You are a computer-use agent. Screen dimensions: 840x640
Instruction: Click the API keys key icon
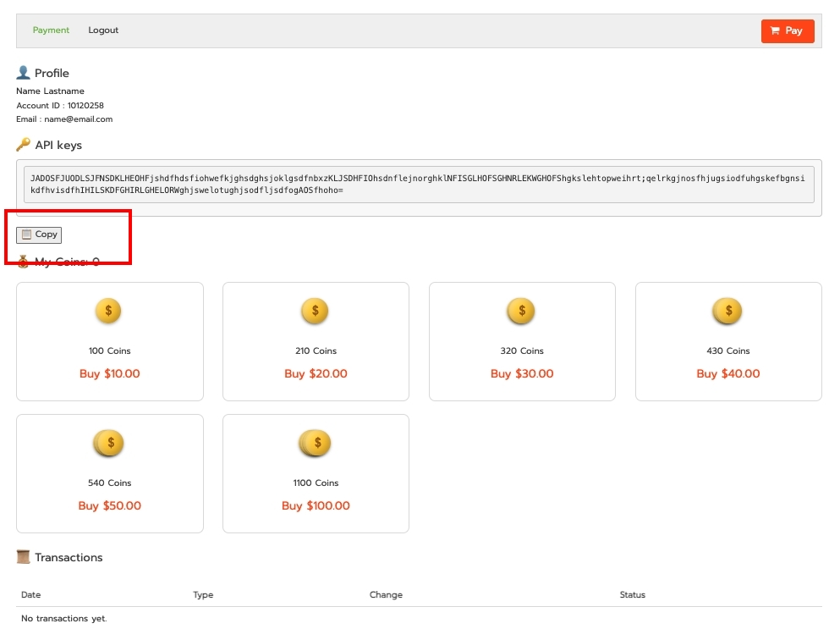(x=24, y=145)
